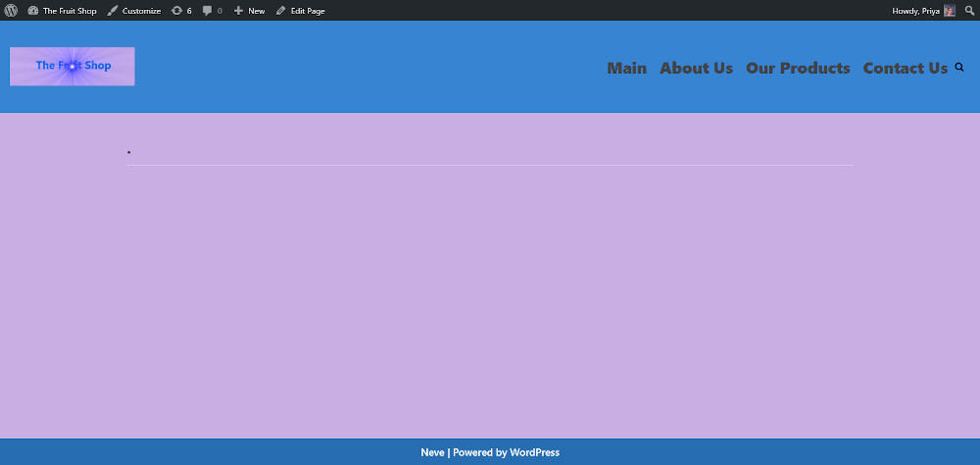The image size is (980, 465).
Task: Click the admin bar search magnifier icon
Action: (x=969, y=11)
